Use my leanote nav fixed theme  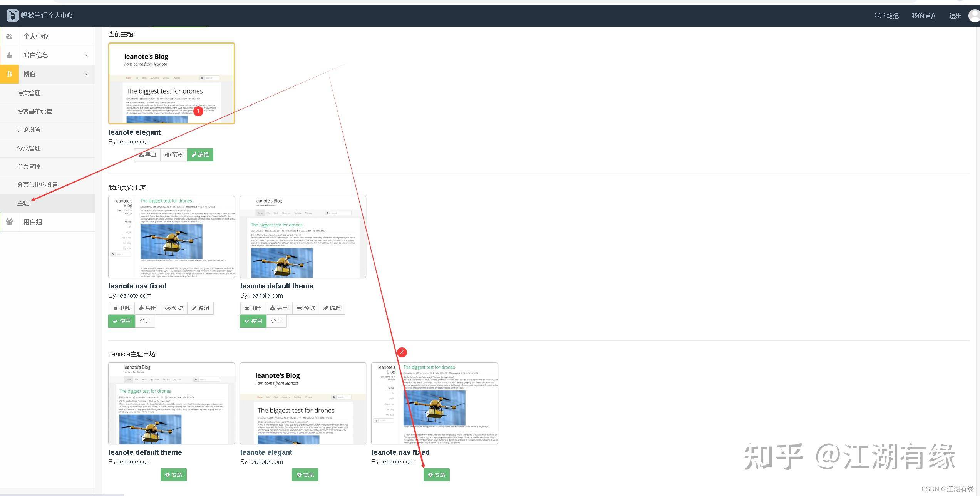pyautogui.click(x=122, y=321)
